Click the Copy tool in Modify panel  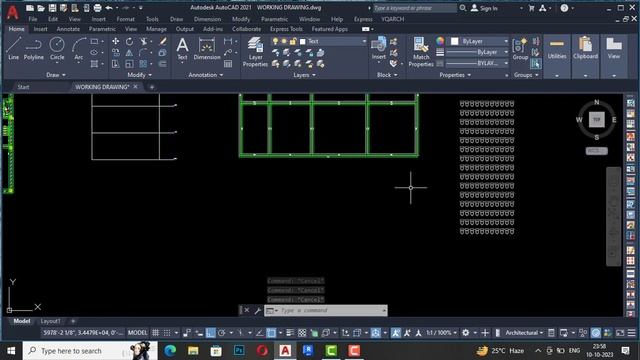click(x=116, y=53)
